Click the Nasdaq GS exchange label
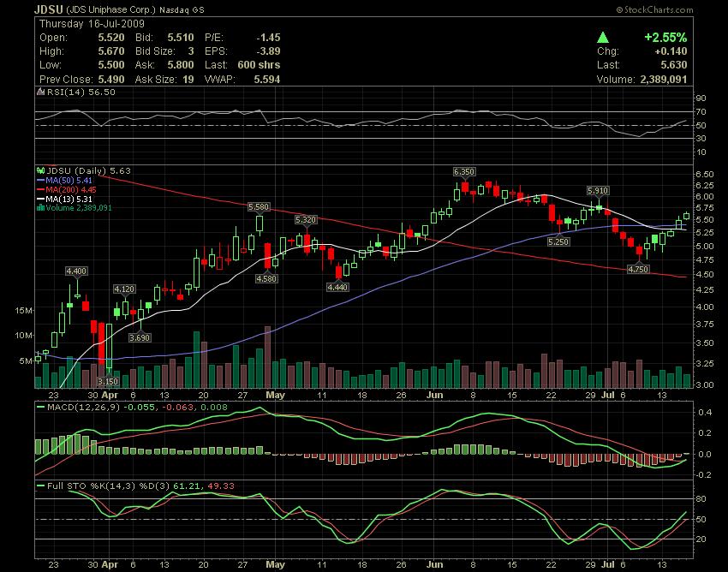 coord(182,9)
